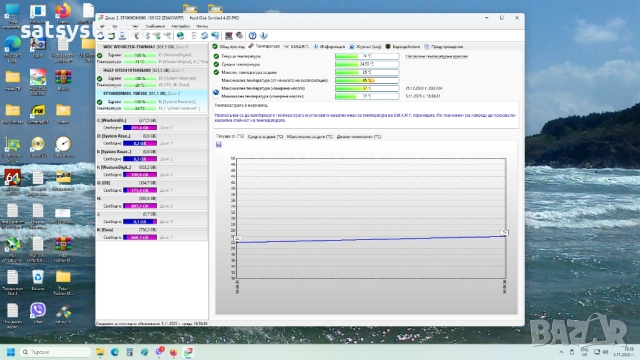Click the Hard Disk Sentinel taskbar icon
This screenshot has height=360, width=640.
[x=188, y=352]
